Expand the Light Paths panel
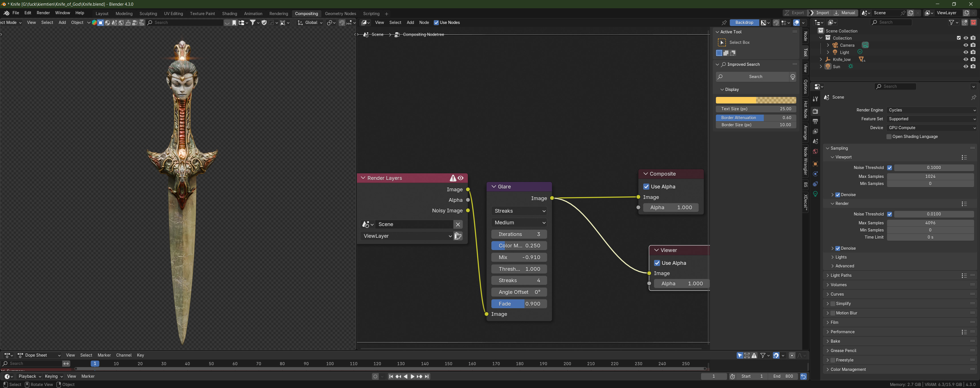980x388 pixels. click(841, 275)
